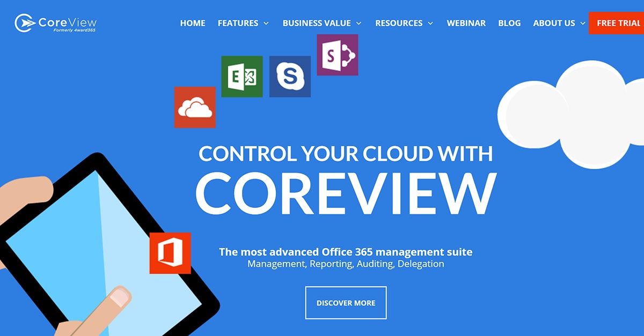The image size is (644, 336).
Task: Click the blue Skype icon
Action: 290,77
